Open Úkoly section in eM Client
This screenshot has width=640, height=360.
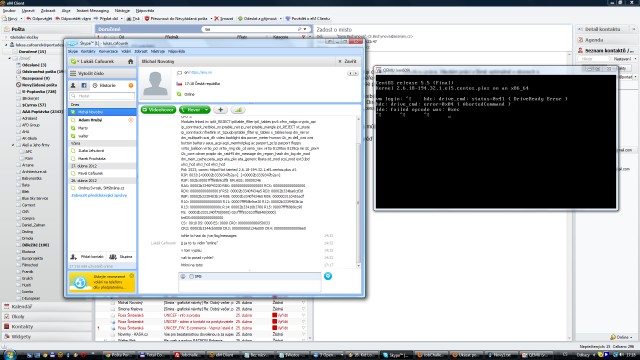47,317
